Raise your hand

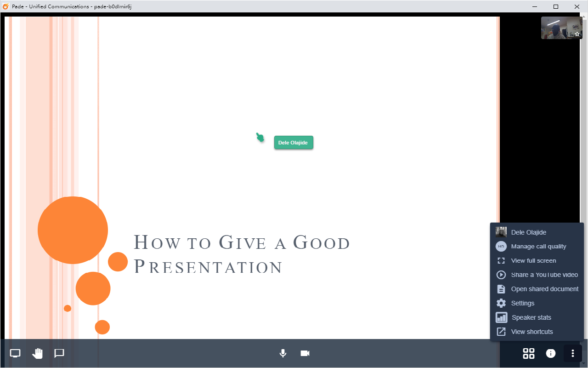pyautogui.click(x=38, y=353)
